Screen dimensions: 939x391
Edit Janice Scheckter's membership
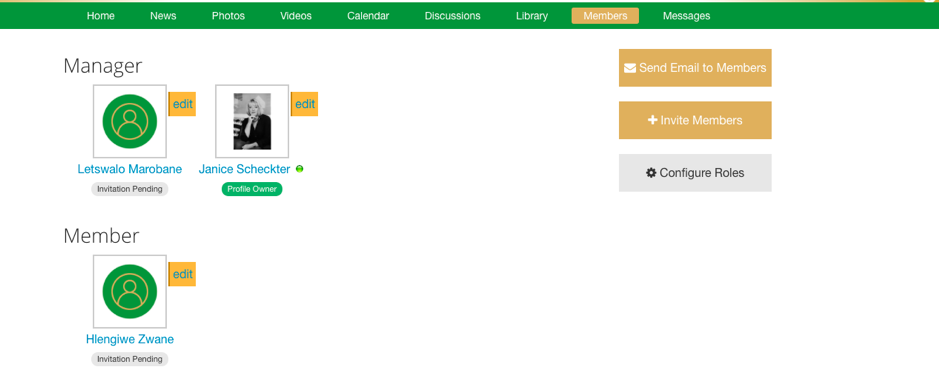(x=304, y=104)
